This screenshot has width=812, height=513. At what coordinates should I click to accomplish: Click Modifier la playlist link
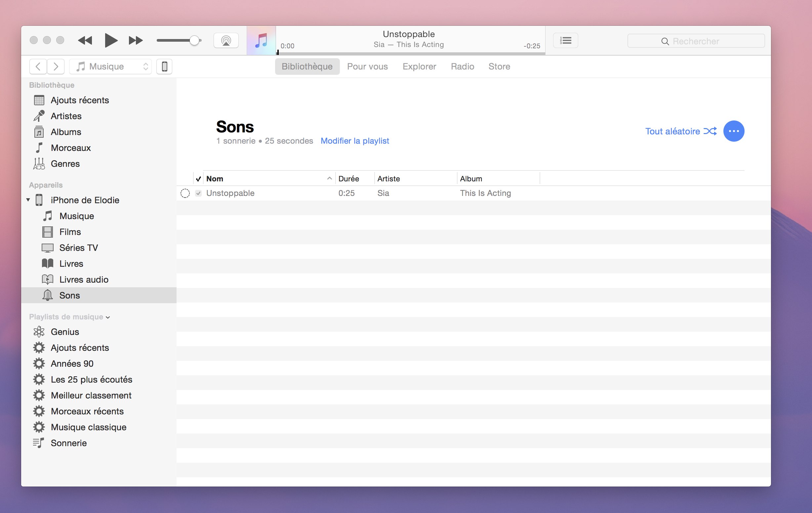pos(354,140)
